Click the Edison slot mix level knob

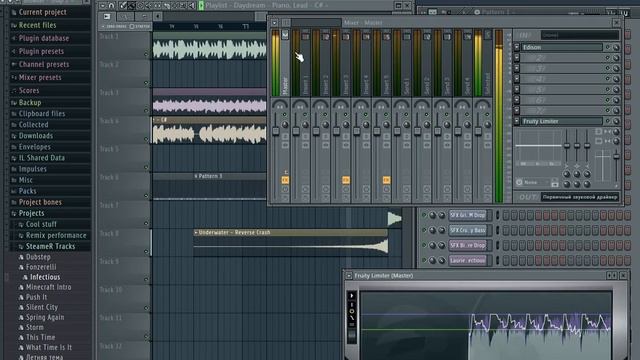616,47
